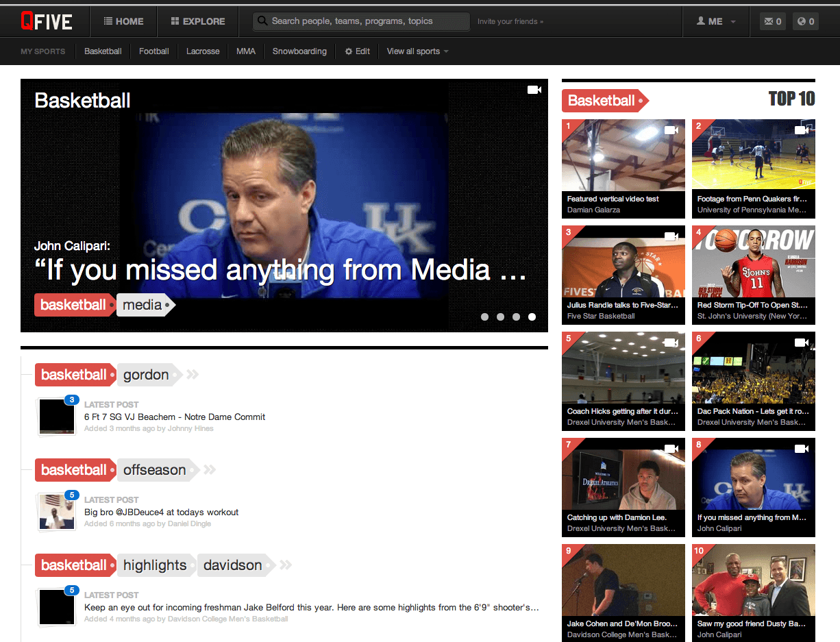The image size is (840, 642).
Task: Click the Invite your friends link
Action: 510,21
